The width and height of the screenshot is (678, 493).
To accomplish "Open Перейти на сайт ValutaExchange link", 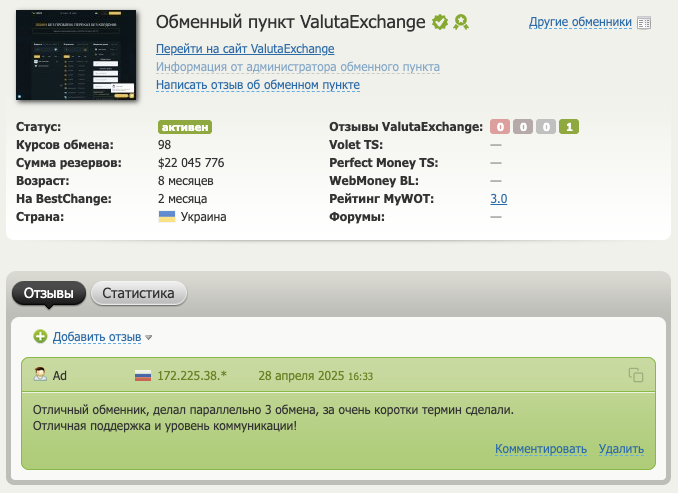I will point(245,49).
